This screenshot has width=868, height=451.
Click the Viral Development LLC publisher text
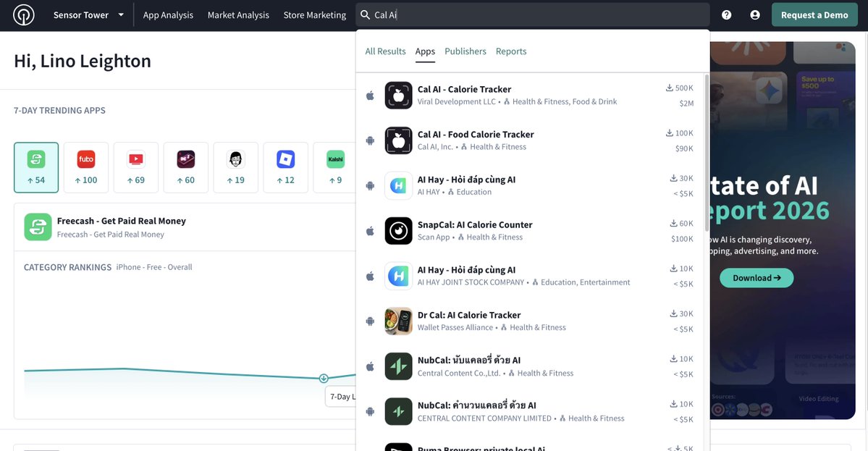click(x=457, y=102)
